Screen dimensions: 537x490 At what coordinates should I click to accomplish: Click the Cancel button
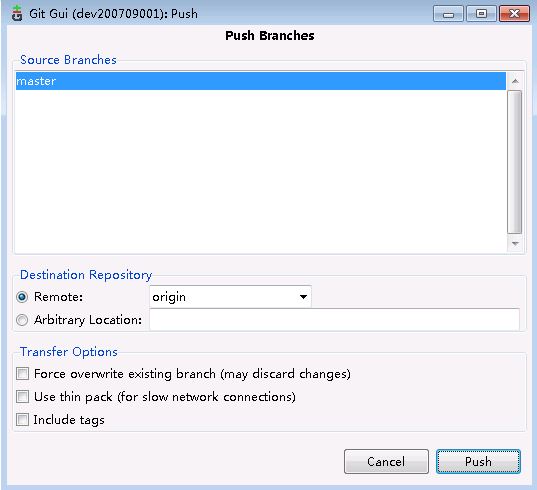coord(386,462)
